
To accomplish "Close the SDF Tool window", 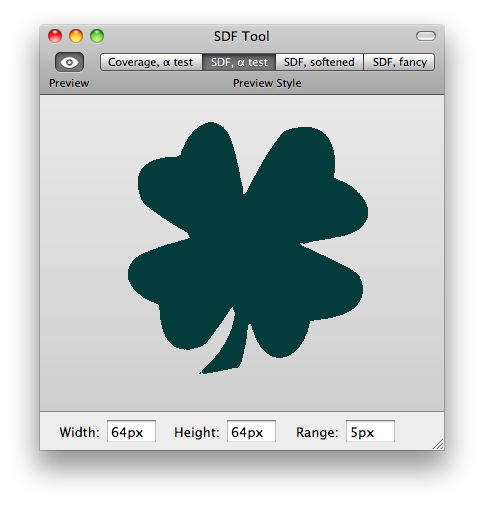I will pos(55,36).
